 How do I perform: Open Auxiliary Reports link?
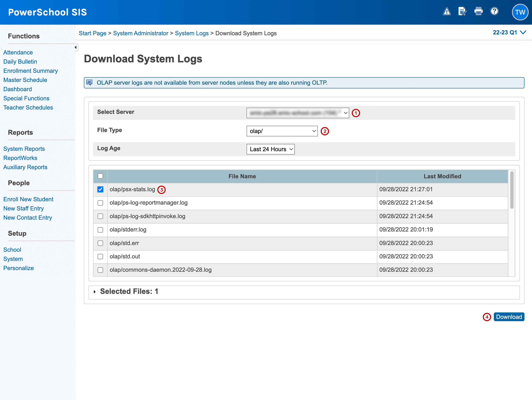(x=25, y=167)
